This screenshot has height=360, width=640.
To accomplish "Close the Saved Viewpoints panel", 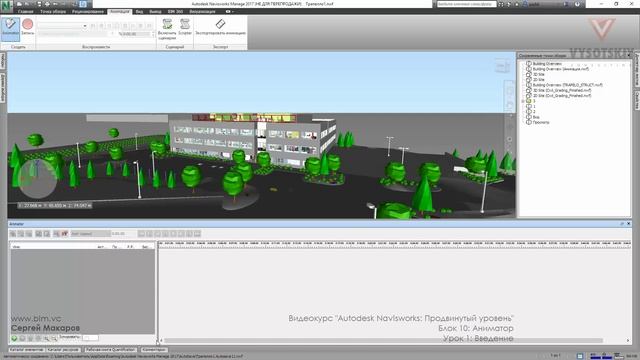I will (629, 55).
